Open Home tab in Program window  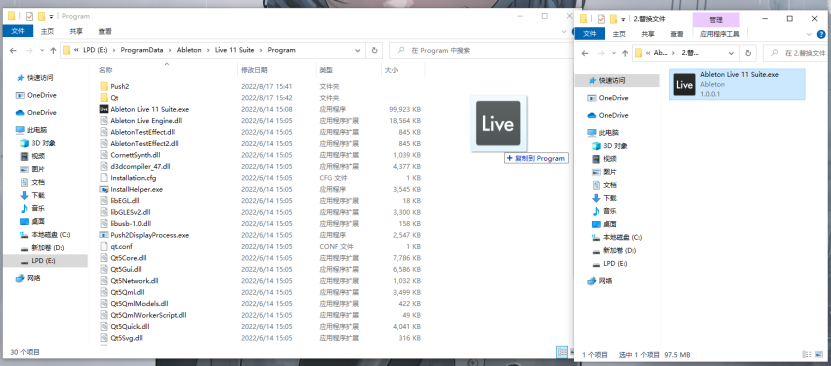click(47, 31)
